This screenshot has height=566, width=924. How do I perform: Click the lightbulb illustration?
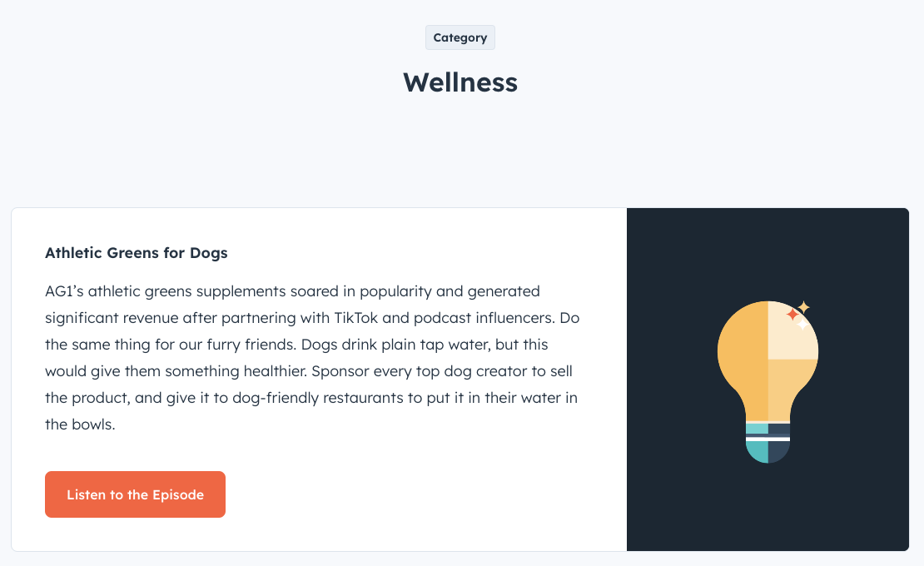click(x=767, y=375)
